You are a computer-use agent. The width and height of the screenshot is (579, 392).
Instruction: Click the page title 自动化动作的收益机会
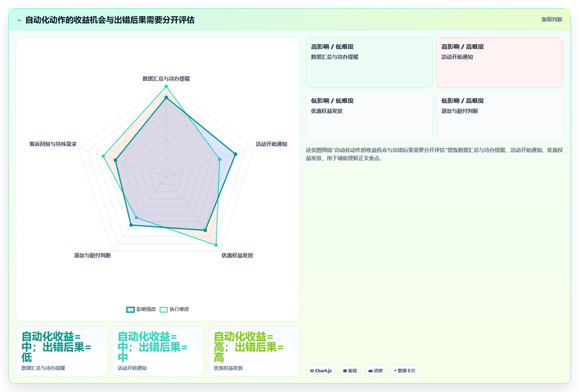click(110, 20)
